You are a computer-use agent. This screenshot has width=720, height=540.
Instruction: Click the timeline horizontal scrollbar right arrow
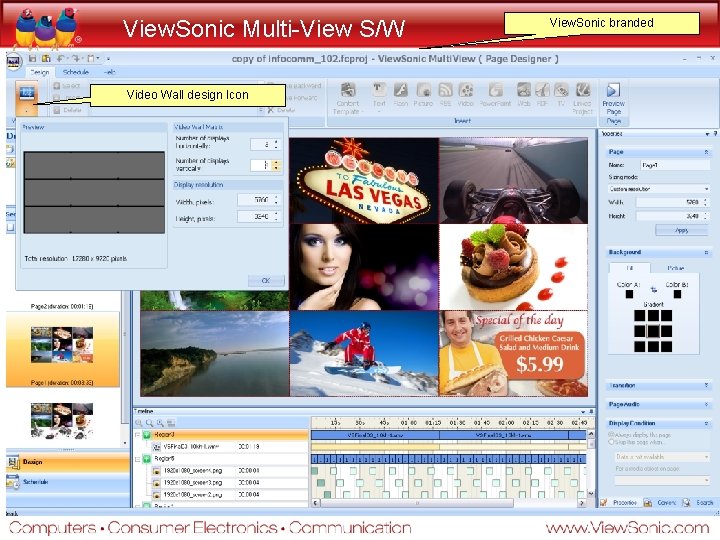click(582, 503)
